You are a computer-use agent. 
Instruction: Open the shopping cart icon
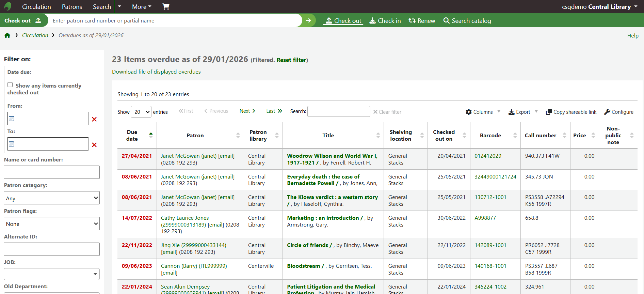[166, 6]
